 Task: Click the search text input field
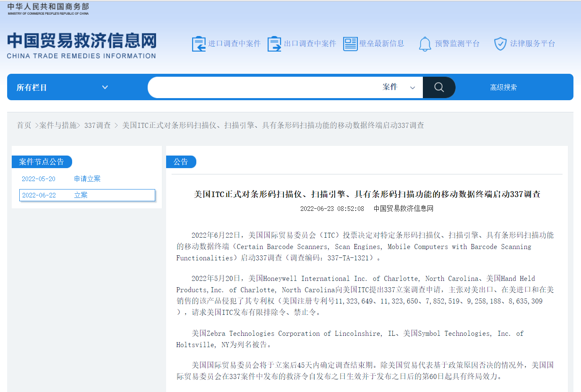pos(264,87)
